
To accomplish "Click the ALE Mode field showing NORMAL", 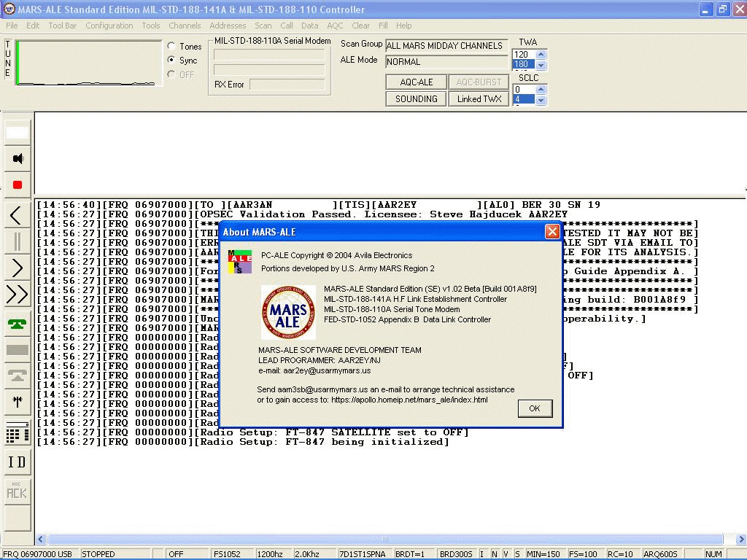I will [x=446, y=62].
